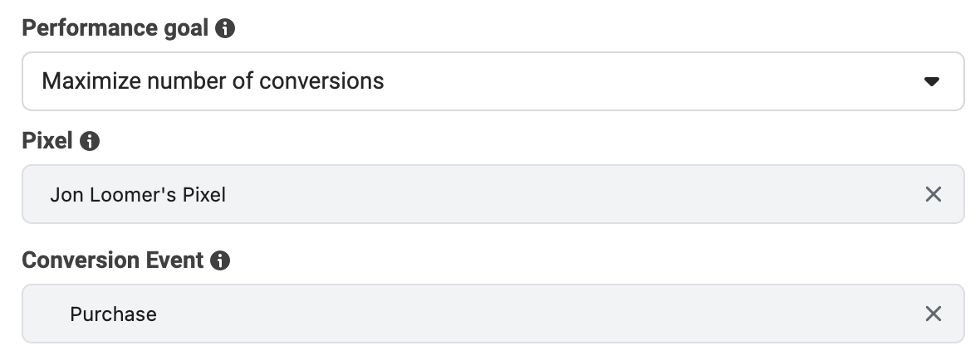Click the Maximize number of conversions text
The height and width of the screenshot is (360, 980).
(x=213, y=81)
